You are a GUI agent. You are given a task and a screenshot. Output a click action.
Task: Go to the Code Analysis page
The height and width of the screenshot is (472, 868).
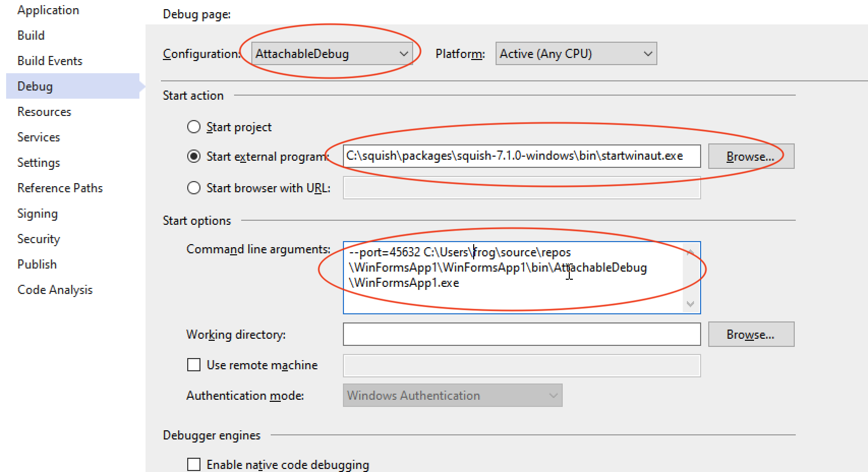click(54, 289)
